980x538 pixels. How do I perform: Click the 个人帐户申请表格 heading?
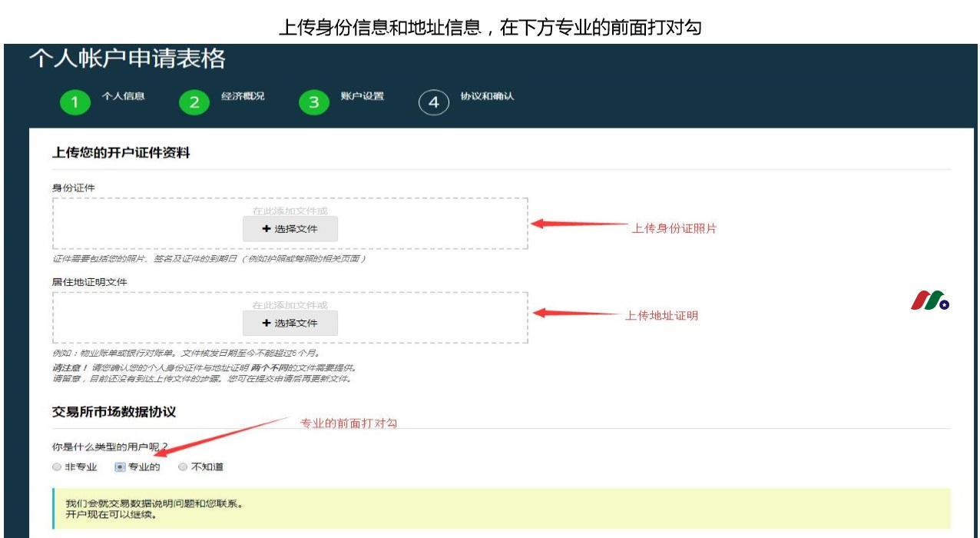click(127, 59)
